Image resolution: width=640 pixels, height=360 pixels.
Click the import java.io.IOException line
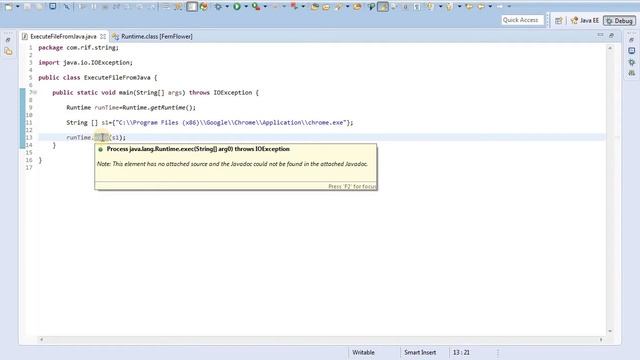[85, 62]
